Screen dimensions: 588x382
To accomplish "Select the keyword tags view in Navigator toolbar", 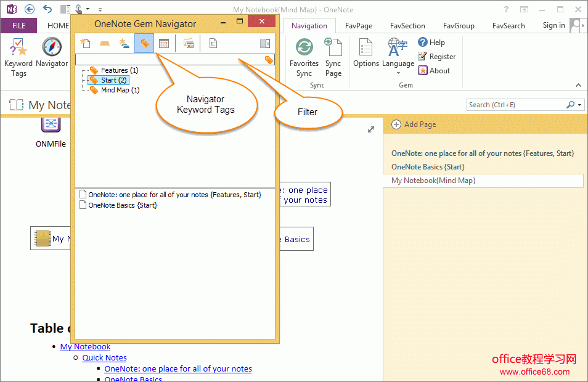I will (x=144, y=43).
